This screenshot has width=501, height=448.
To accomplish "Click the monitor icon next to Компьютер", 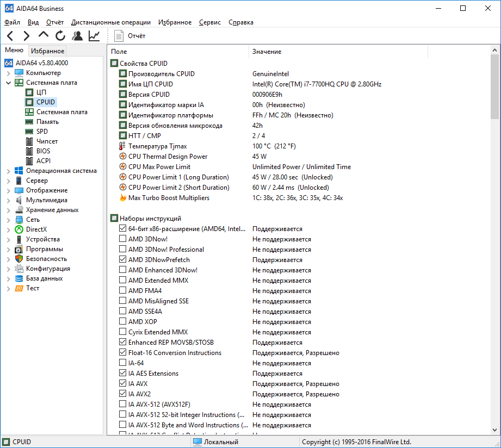I will pyautogui.click(x=19, y=73).
